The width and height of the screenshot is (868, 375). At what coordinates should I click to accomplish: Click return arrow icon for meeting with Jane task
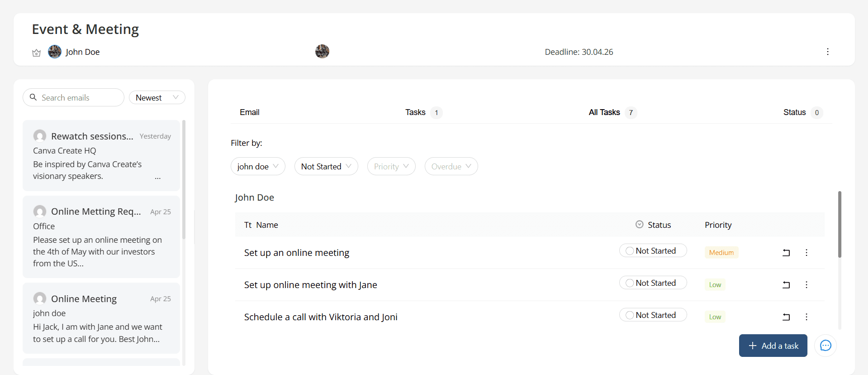pyautogui.click(x=786, y=285)
